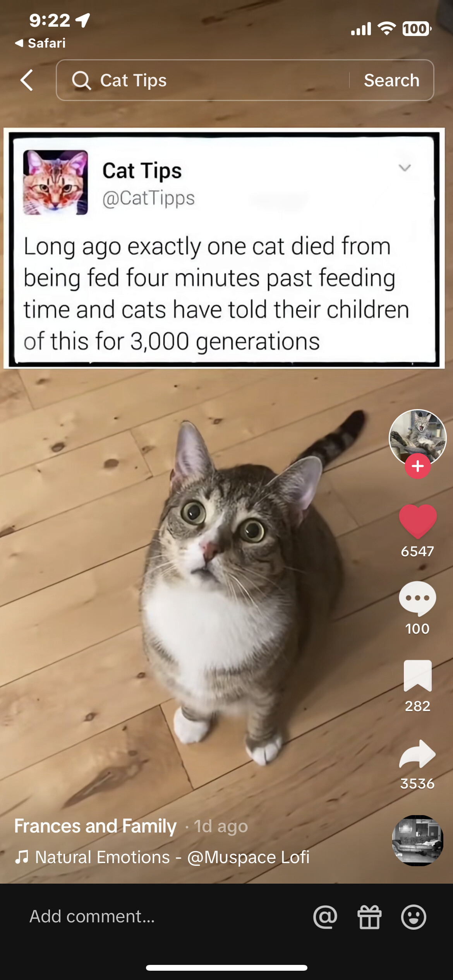
Task: Tap the Cat Tips tweet avatar
Action: [55, 182]
